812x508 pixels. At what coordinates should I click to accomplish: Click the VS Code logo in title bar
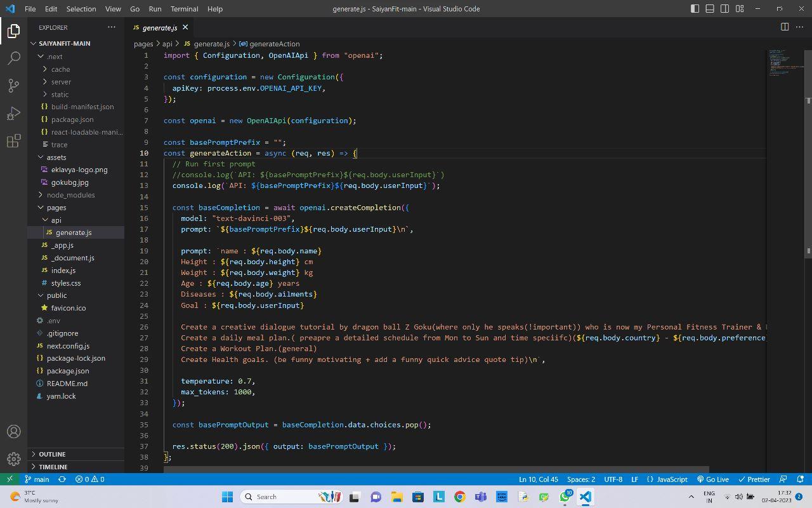pyautogui.click(x=10, y=9)
